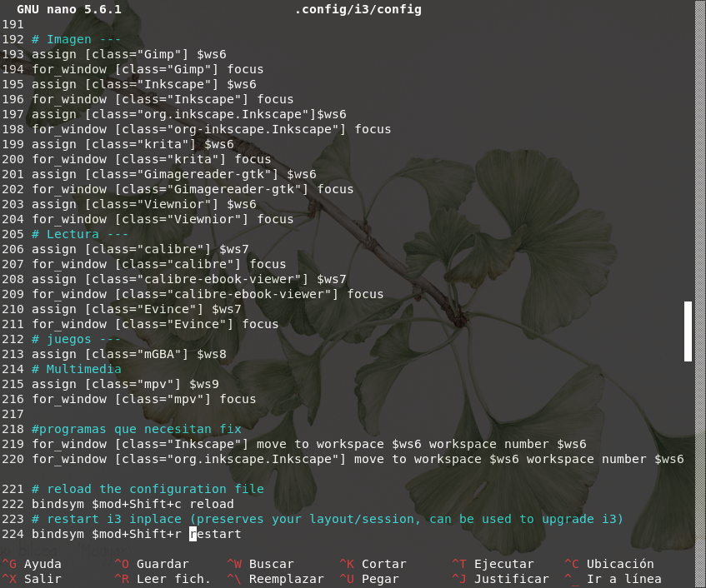Screen dimensions: 706x588
Task: Click the word 'restart' on line 224
Action: tap(215, 534)
